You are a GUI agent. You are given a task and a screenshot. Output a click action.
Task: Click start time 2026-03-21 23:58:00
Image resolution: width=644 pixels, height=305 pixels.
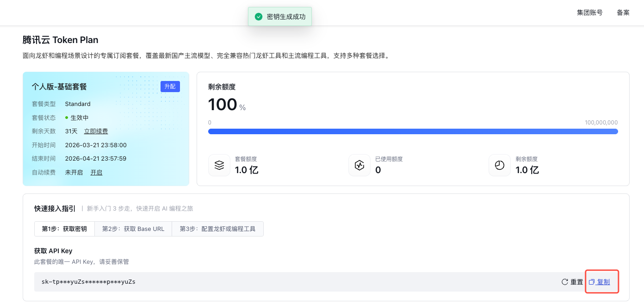tap(96, 145)
